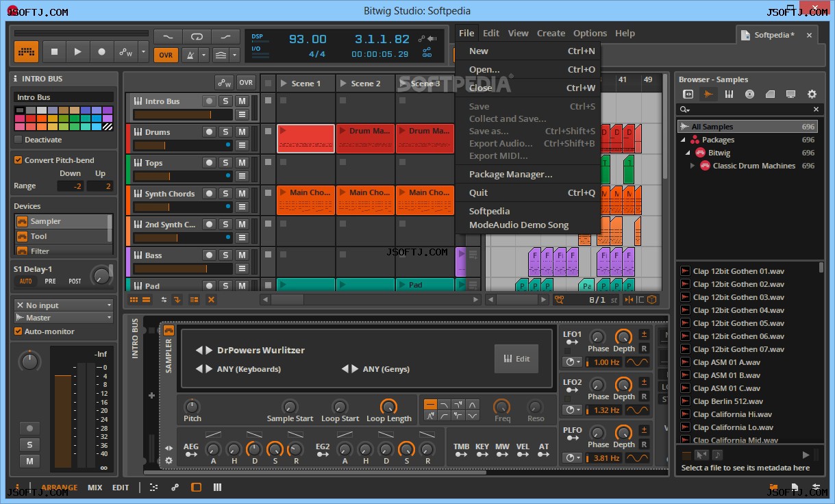Viewport: 835px width, 504px height.
Task: Toggle the arranger loop button
Action: click(197, 36)
